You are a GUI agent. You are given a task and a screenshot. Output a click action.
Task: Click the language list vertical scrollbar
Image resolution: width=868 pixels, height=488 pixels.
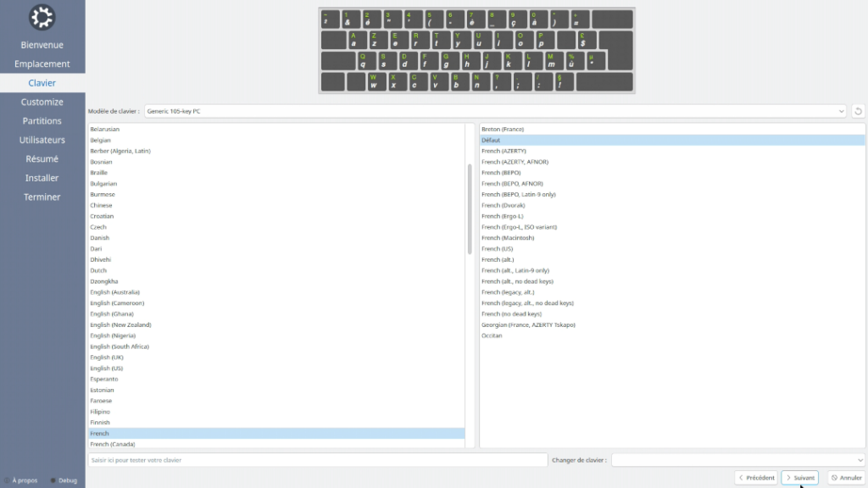pyautogui.click(x=470, y=208)
